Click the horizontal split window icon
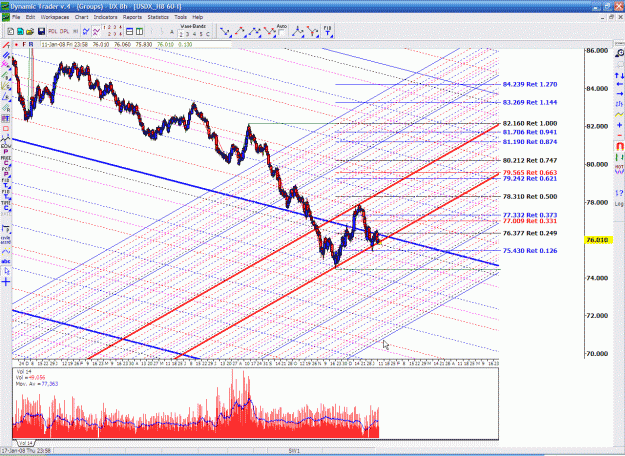Screen dimensions: 625x456 (129, 31)
